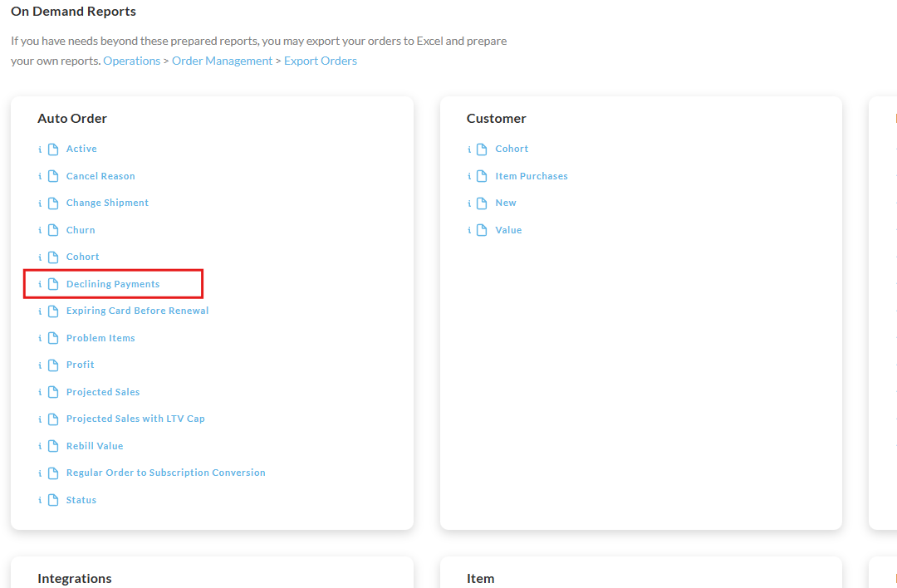
Task: Click the info icon beside Churn
Action: (40, 231)
